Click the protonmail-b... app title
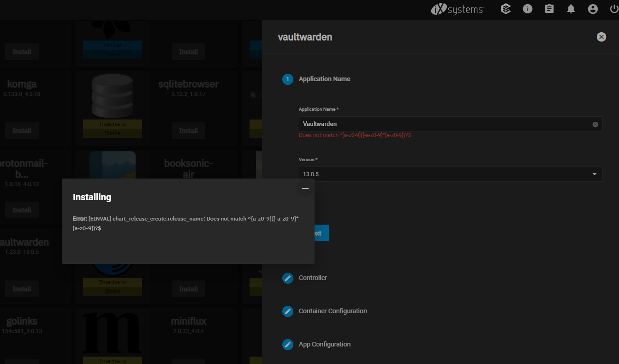619x364 pixels. pos(24,169)
